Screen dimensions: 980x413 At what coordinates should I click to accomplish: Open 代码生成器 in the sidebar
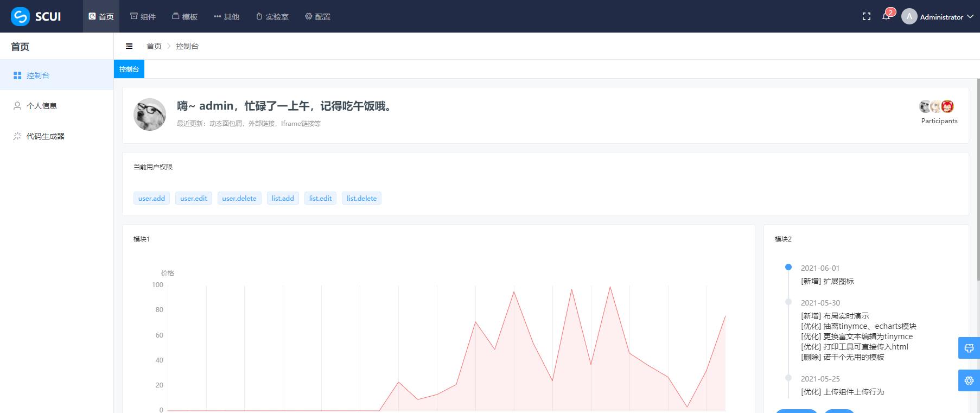(46, 136)
